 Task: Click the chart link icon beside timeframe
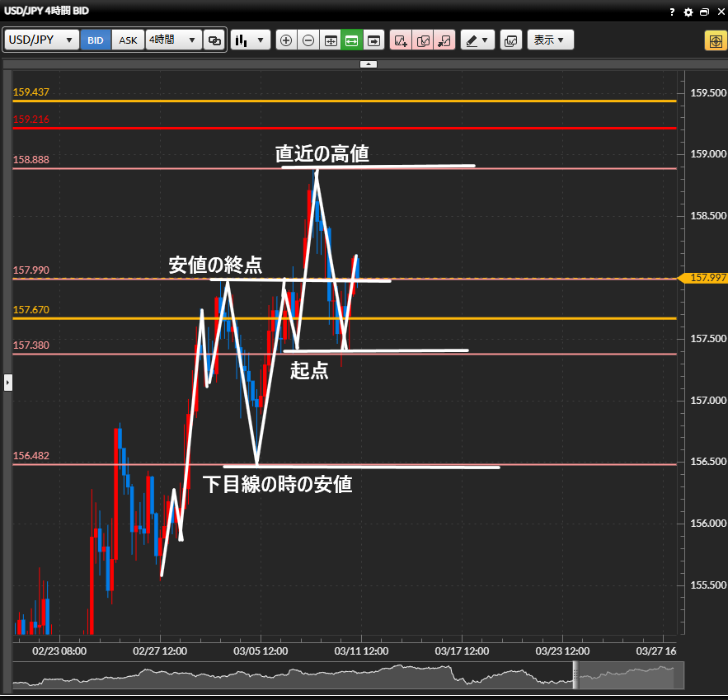click(214, 40)
